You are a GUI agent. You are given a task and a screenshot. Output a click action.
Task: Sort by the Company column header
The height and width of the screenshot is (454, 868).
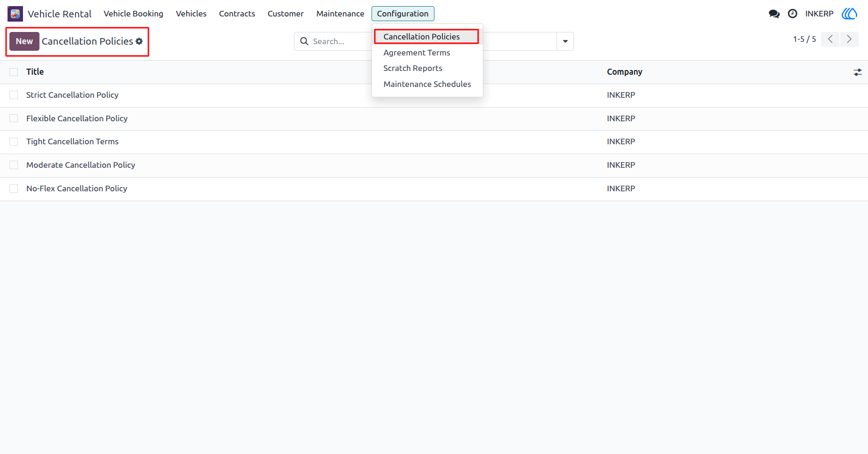624,72
